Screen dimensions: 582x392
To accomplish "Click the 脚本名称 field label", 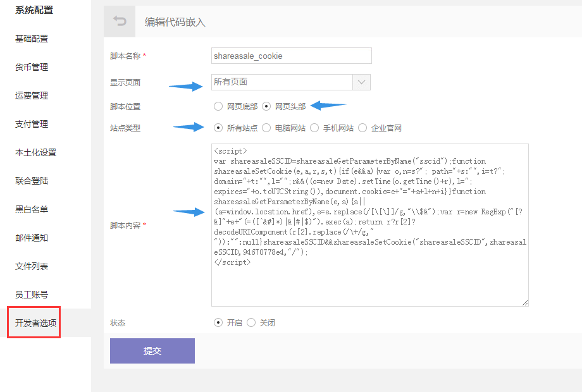I will click(125, 56).
